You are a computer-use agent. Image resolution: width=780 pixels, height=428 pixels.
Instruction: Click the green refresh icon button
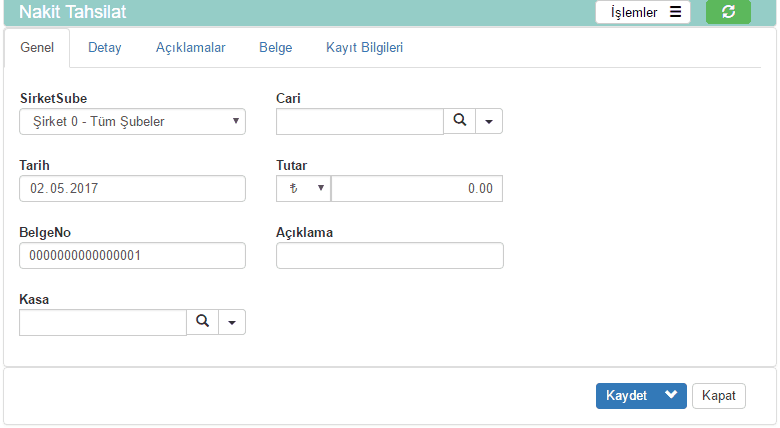point(728,12)
